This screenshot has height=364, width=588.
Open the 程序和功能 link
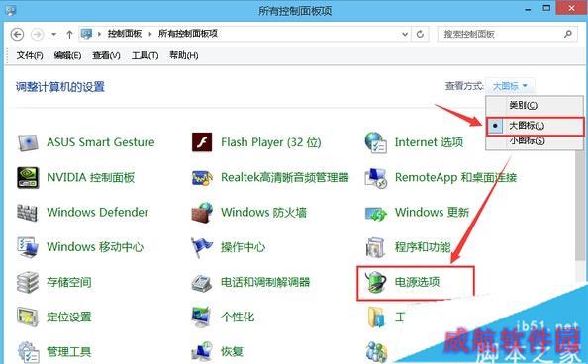[423, 247]
